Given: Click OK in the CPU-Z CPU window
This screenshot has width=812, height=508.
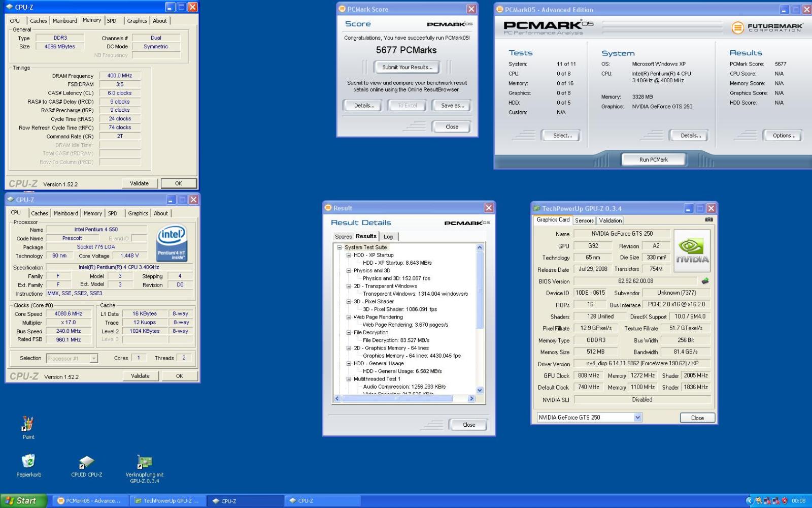Looking at the screenshot, I should (179, 376).
